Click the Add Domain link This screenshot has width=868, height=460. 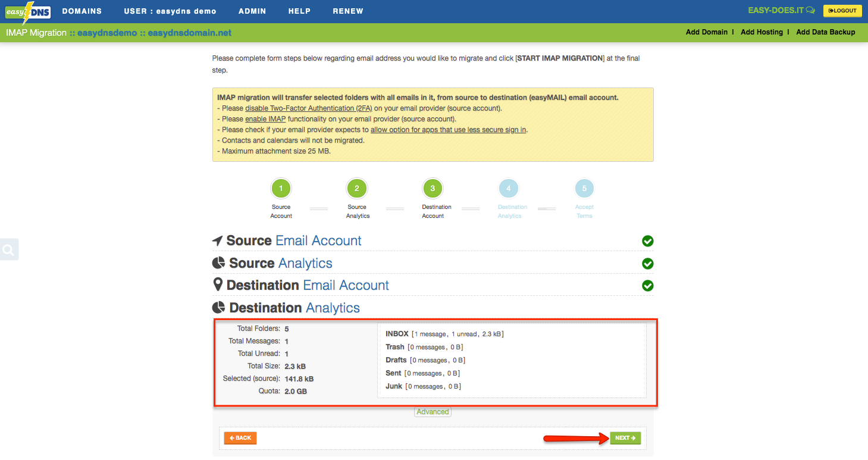[707, 32]
